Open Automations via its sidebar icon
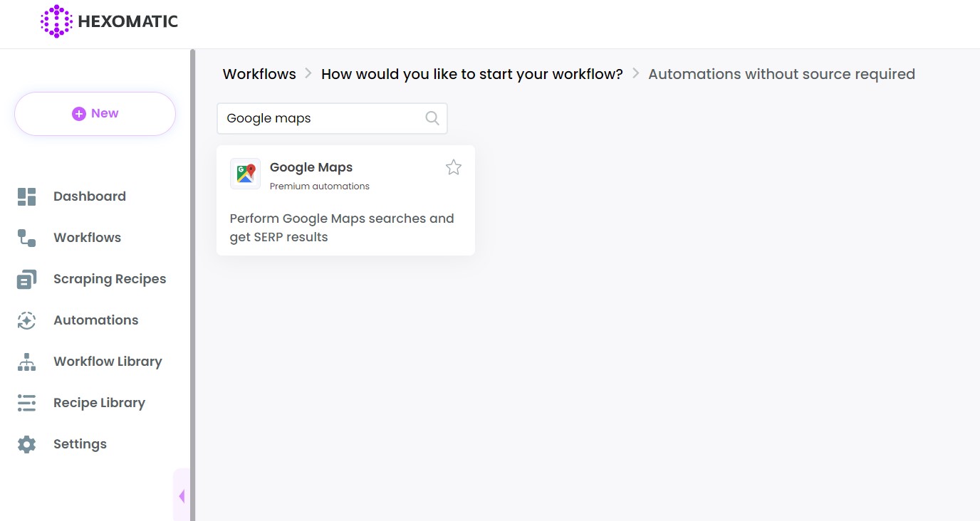This screenshot has height=521, width=980. (26, 320)
